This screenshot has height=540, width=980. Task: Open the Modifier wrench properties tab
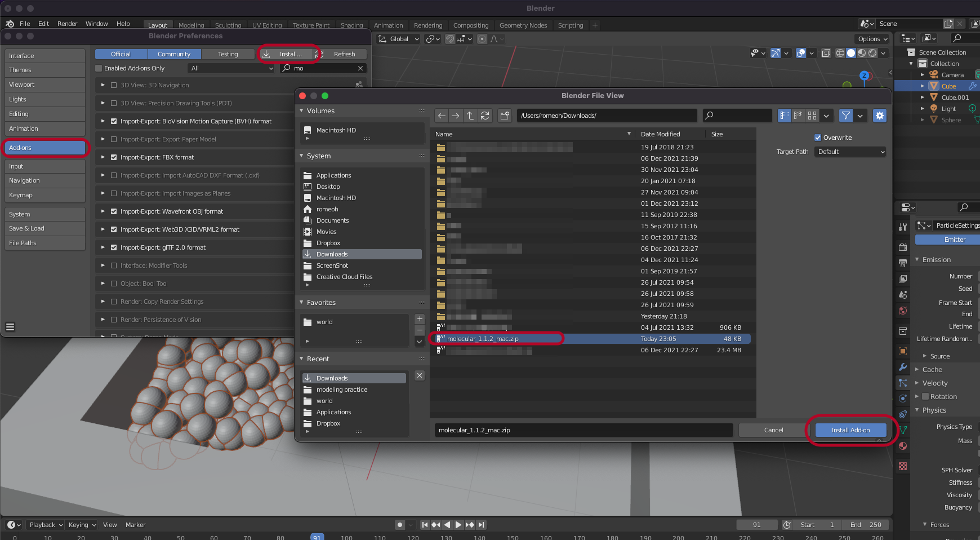[903, 367]
